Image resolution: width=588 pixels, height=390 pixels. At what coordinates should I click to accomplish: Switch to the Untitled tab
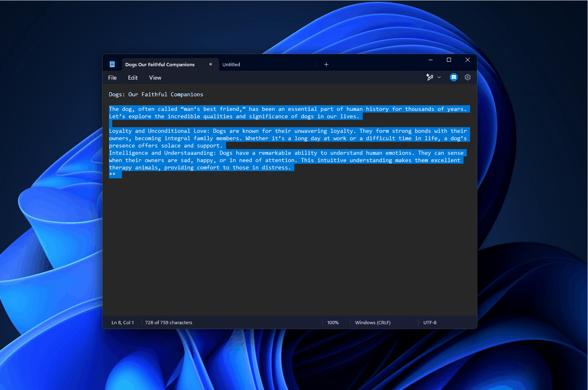point(231,64)
